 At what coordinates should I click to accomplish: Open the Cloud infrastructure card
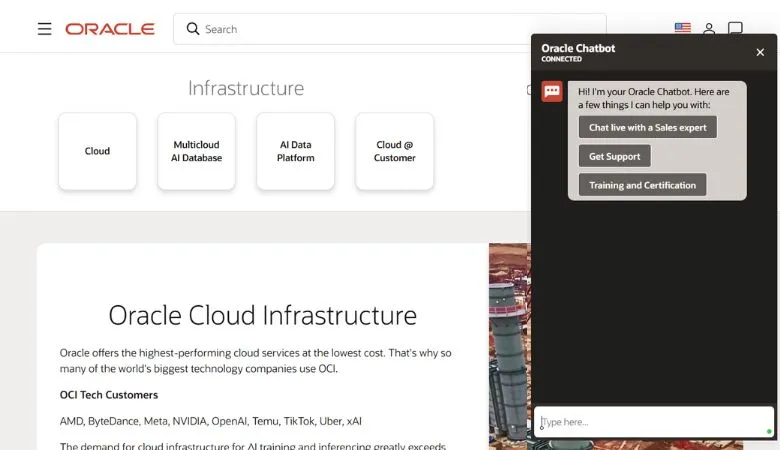point(98,151)
